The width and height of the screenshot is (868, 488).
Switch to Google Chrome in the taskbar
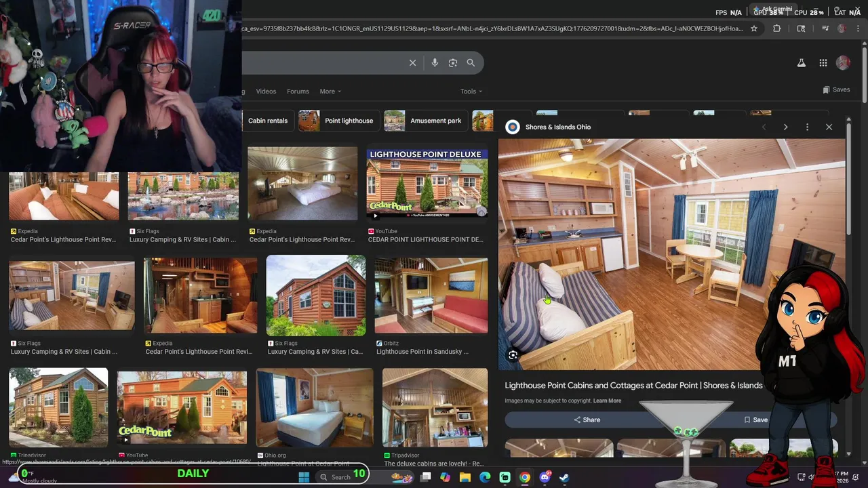click(x=525, y=477)
